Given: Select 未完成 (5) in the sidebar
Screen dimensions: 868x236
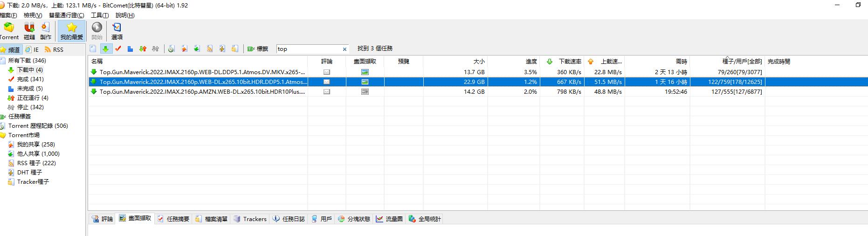Looking at the screenshot, I should click(30, 89).
